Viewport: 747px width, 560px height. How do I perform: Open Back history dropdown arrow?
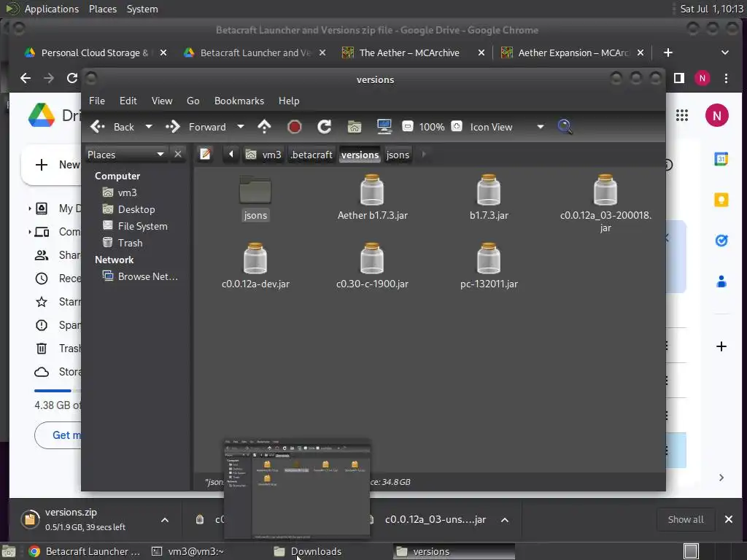pos(149,127)
